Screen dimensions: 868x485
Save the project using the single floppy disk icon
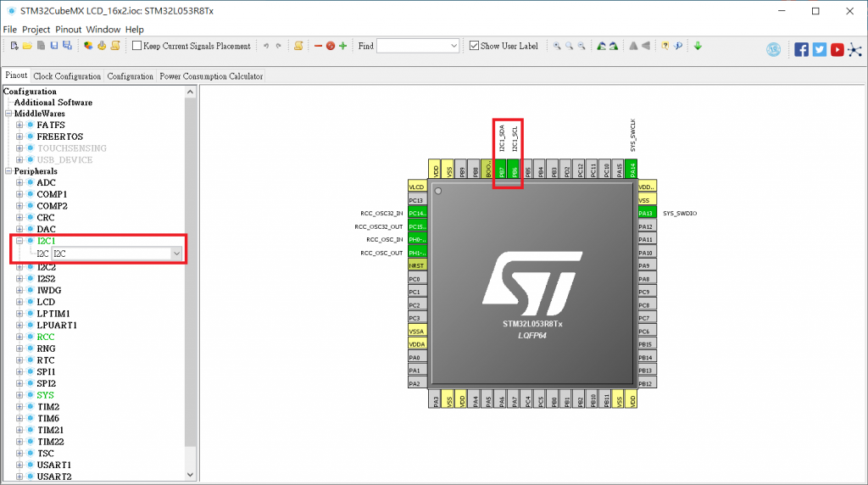pos(54,46)
